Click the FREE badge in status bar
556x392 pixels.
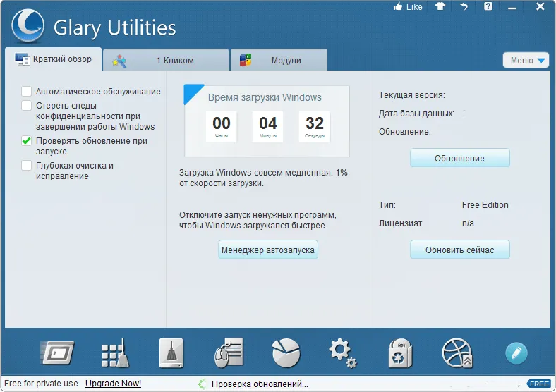(x=538, y=384)
